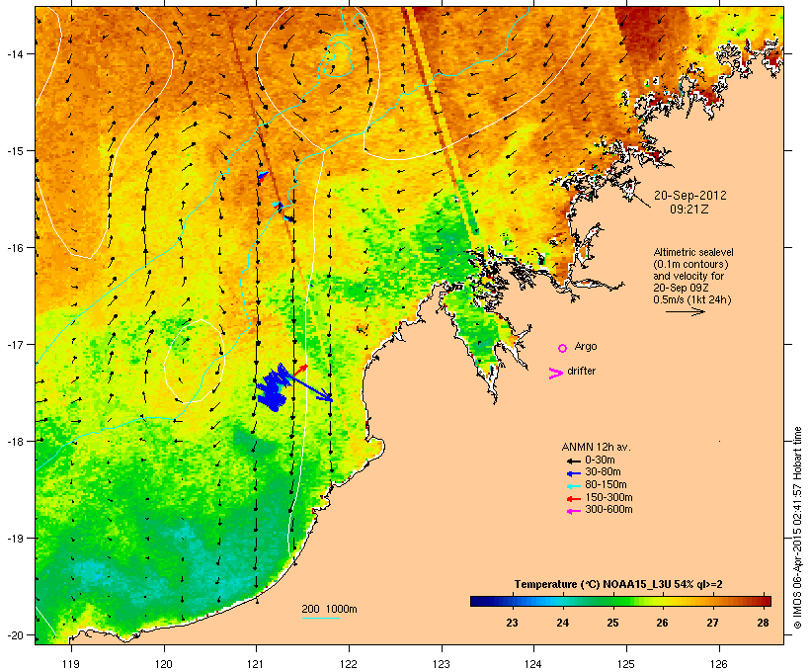Image resolution: width=810 pixels, height=672 pixels.
Task: Click the 'ANMN 12h av.' heading
Action: click(x=596, y=447)
